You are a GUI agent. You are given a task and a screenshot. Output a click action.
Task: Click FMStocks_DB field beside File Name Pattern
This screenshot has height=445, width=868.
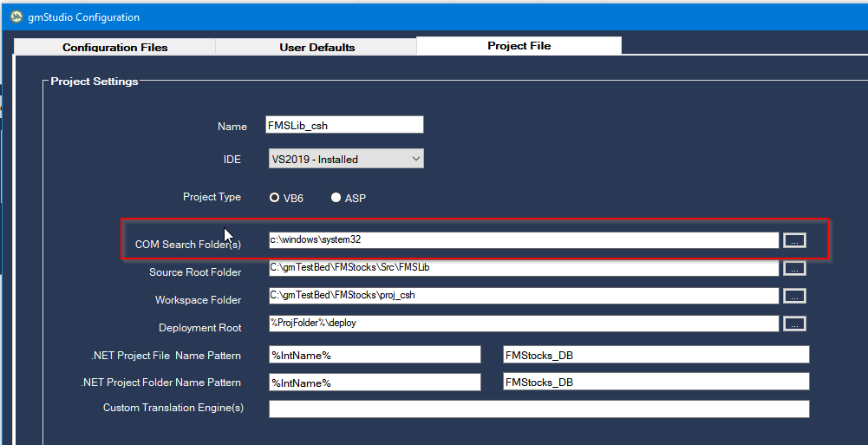pyautogui.click(x=656, y=354)
